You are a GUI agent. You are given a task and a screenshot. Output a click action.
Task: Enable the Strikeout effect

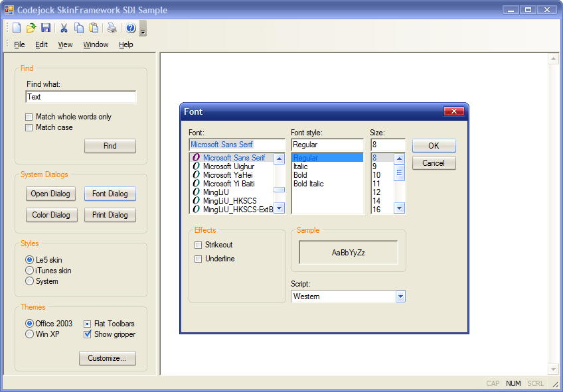point(198,245)
